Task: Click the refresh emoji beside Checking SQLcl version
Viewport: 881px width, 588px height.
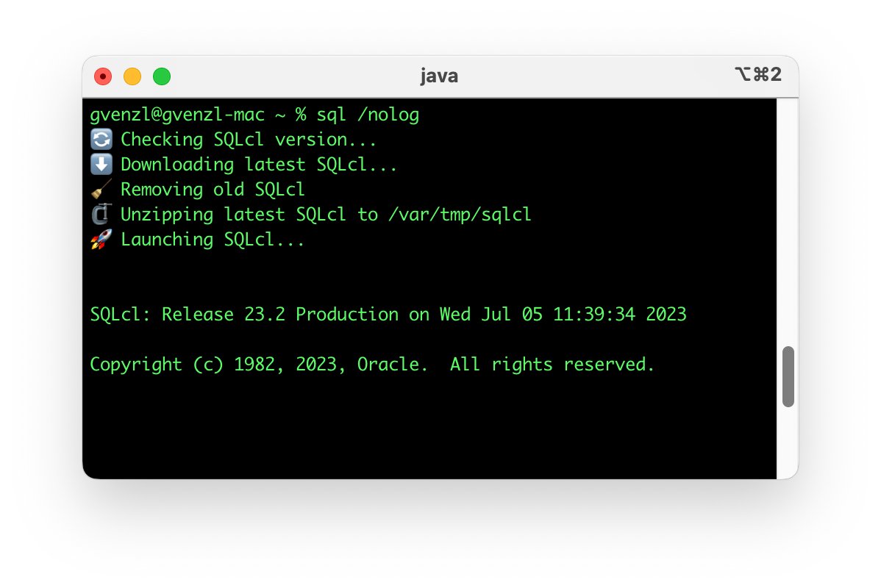Action: tap(101, 139)
